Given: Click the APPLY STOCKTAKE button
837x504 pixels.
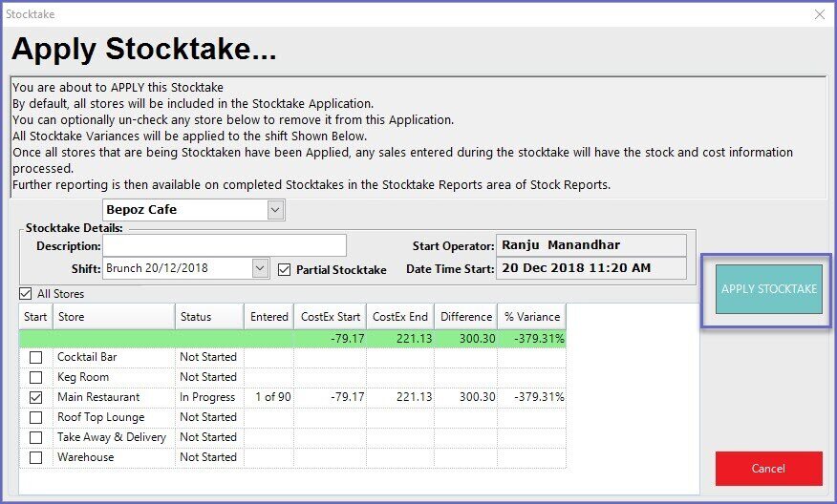Looking at the screenshot, I should (x=768, y=289).
